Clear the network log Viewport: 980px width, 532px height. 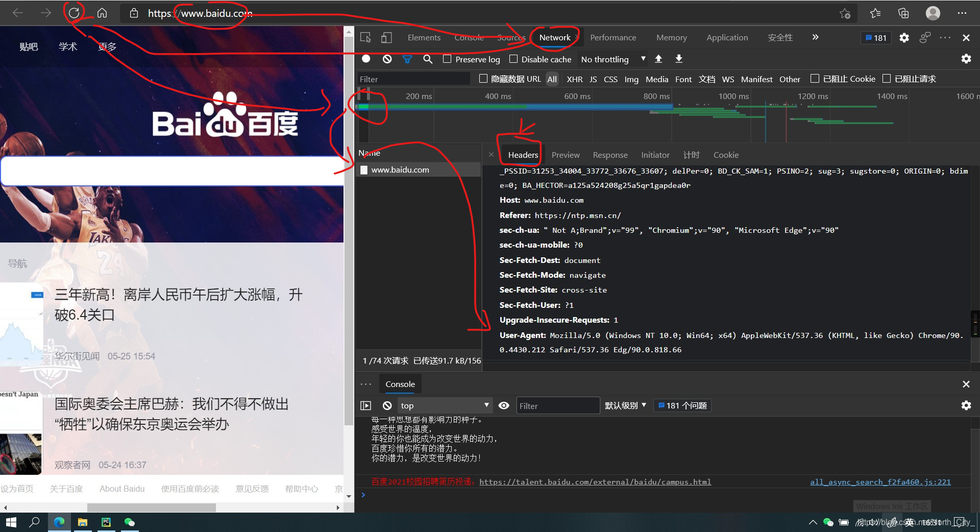tap(387, 59)
